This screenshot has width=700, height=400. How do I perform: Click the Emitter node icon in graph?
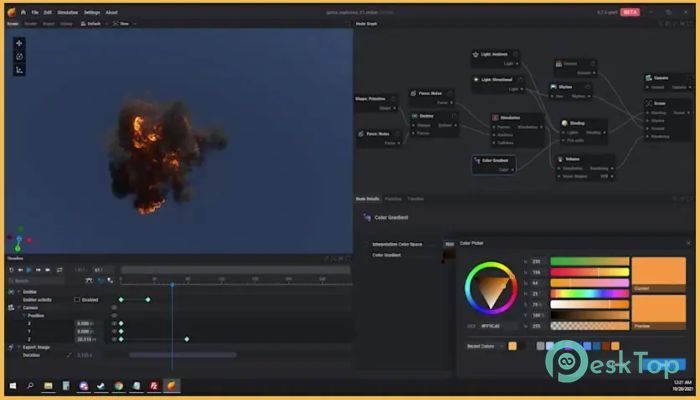point(415,116)
